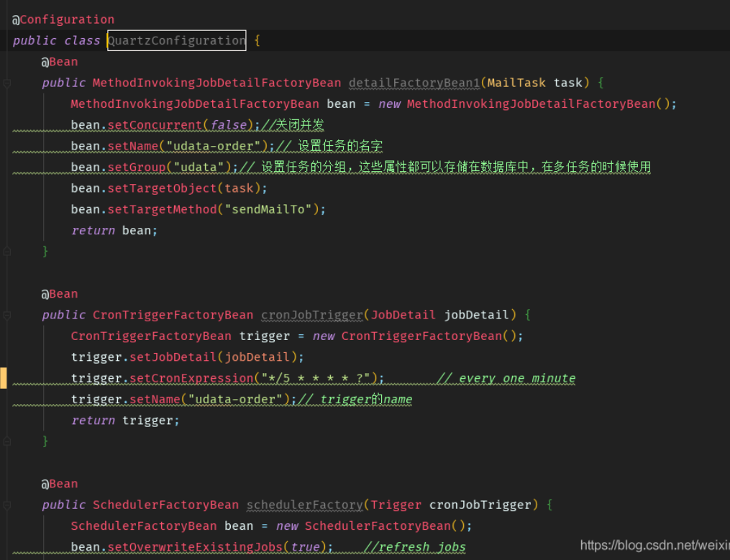Click CronTriggerFactoryBean return type of cronJobTrigger
Viewport: 730px width, 560px height.
click(173, 315)
